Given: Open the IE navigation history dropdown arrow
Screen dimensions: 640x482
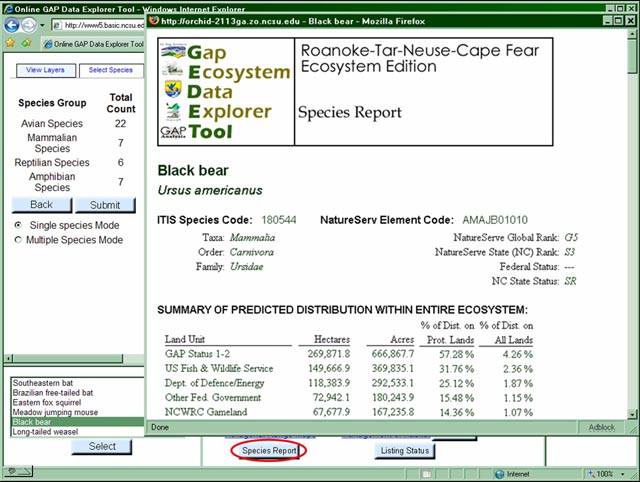Looking at the screenshot, I should (x=42, y=25).
